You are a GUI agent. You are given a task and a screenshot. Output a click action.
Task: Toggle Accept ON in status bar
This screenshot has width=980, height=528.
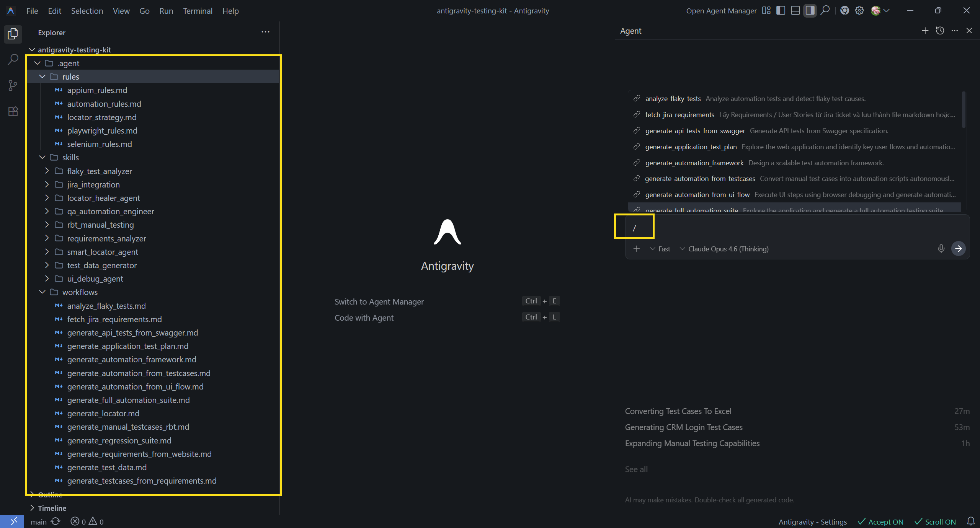(880, 522)
